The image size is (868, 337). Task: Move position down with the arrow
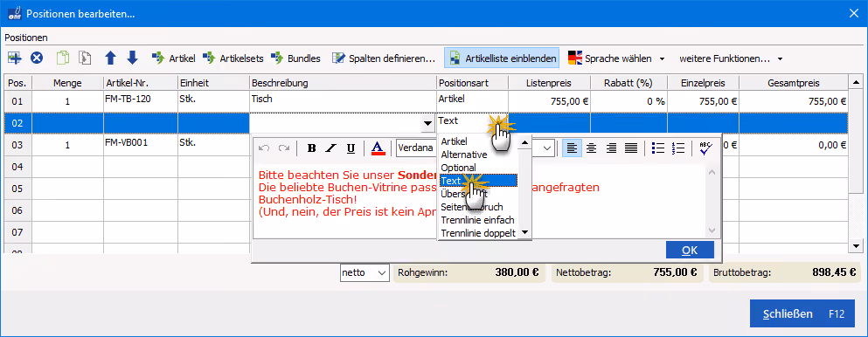[132, 58]
